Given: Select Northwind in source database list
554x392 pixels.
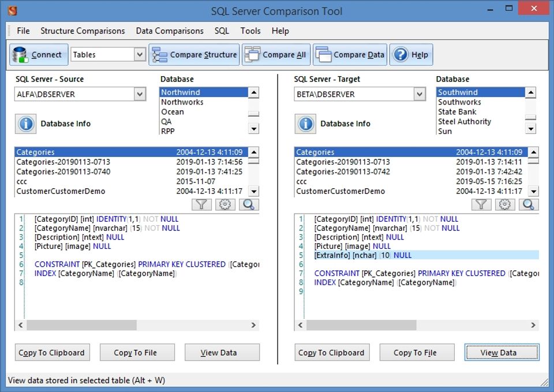Looking at the screenshot, I should coord(204,92).
